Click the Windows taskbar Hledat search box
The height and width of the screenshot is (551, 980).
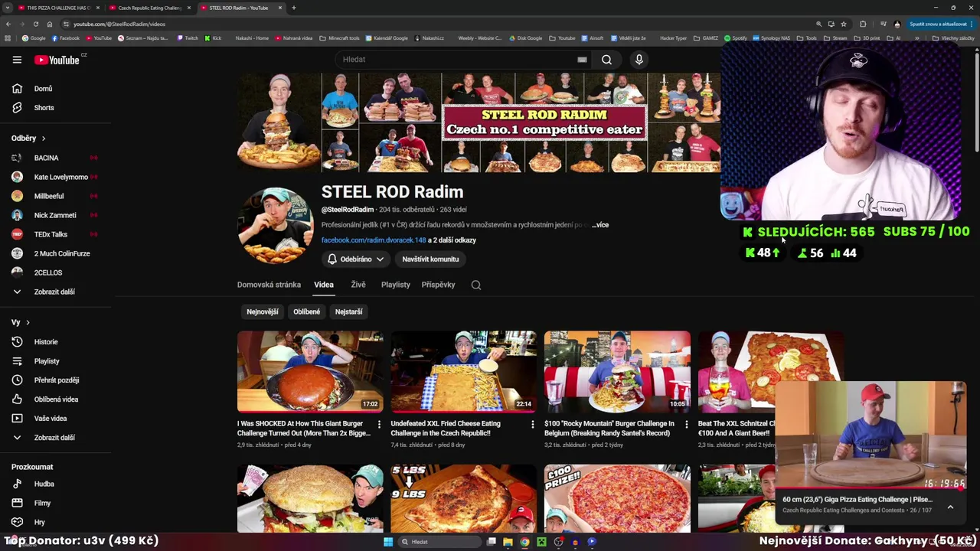click(439, 542)
